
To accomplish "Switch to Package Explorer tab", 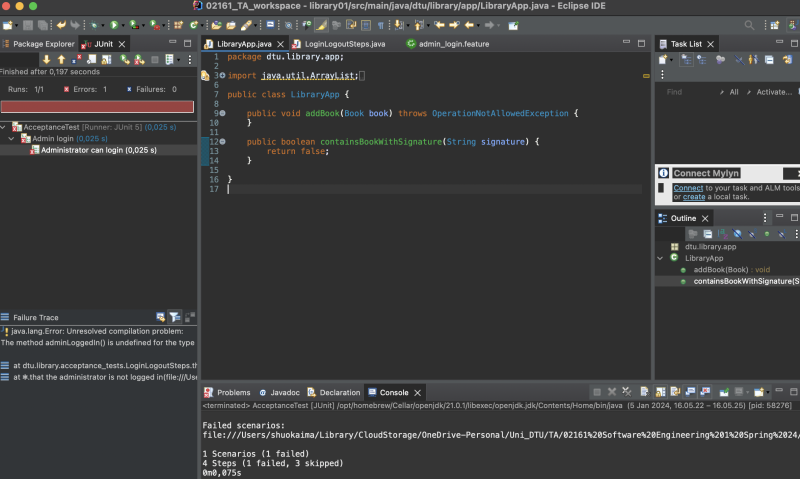I will click(x=39, y=44).
